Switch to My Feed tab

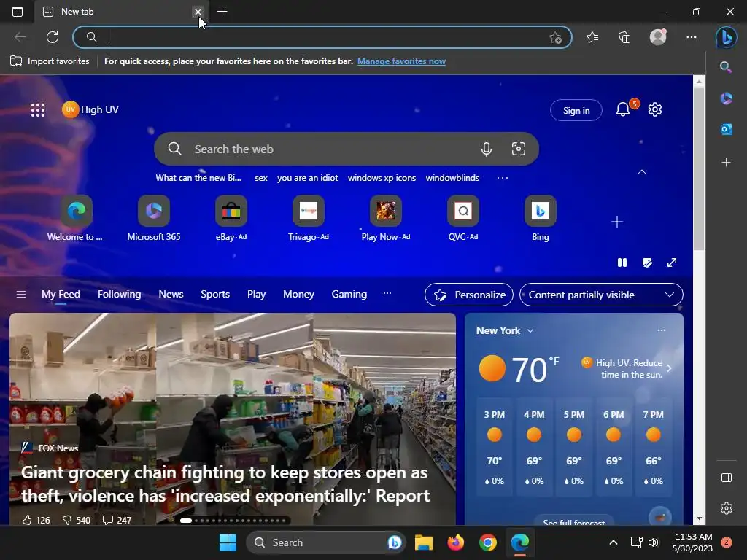61,295
